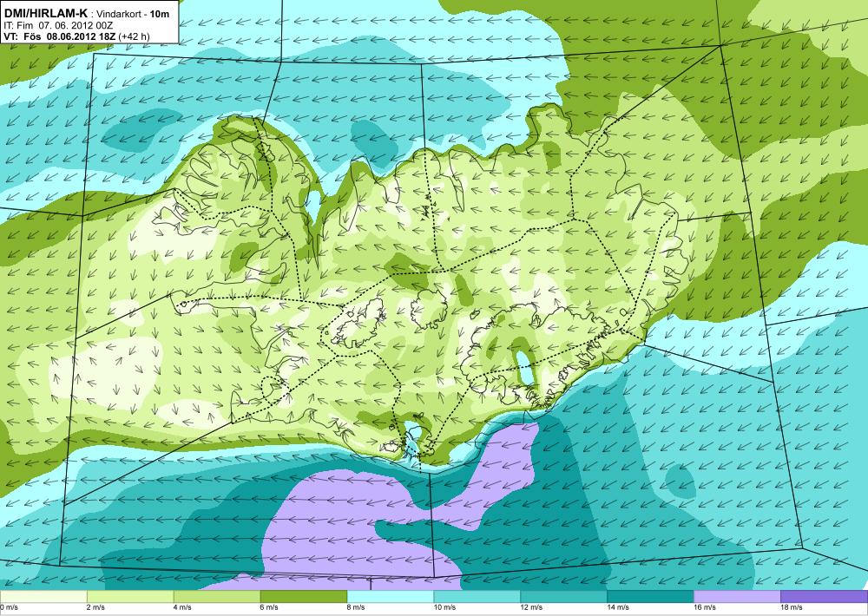Pick the medium green 4–6 m/s swatch
The image size is (868, 616).
[x=217, y=597]
